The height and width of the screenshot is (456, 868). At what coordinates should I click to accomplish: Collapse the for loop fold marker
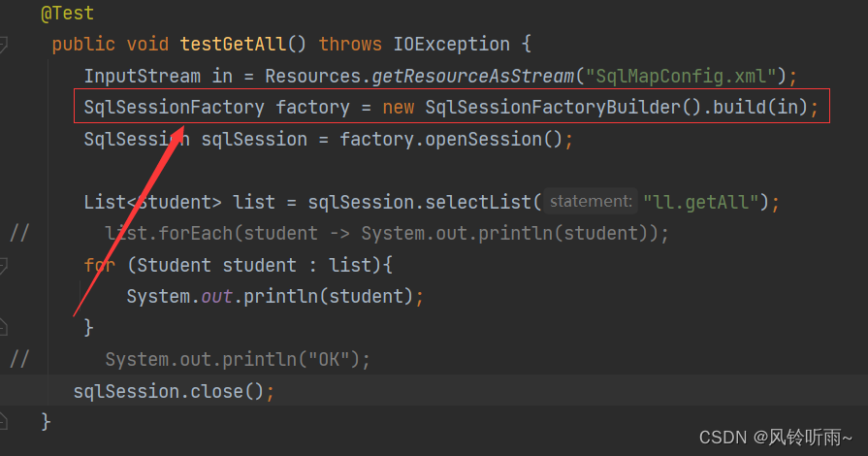[4, 265]
